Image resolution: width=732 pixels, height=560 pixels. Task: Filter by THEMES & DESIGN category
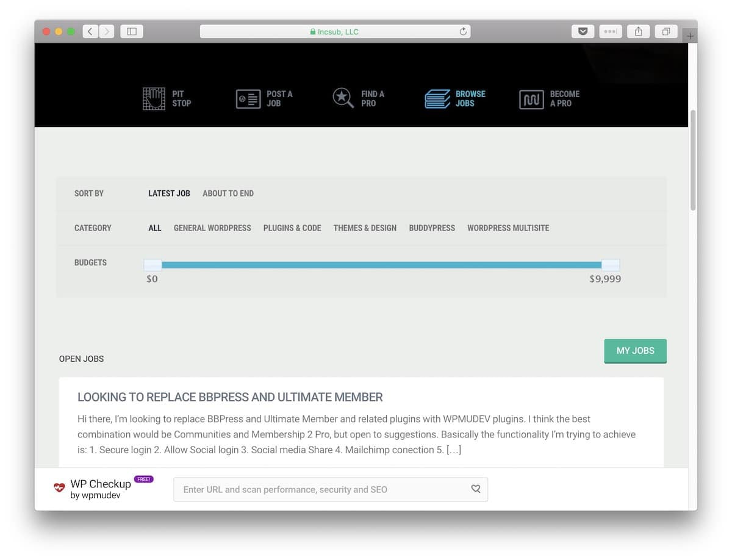pyautogui.click(x=365, y=228)
